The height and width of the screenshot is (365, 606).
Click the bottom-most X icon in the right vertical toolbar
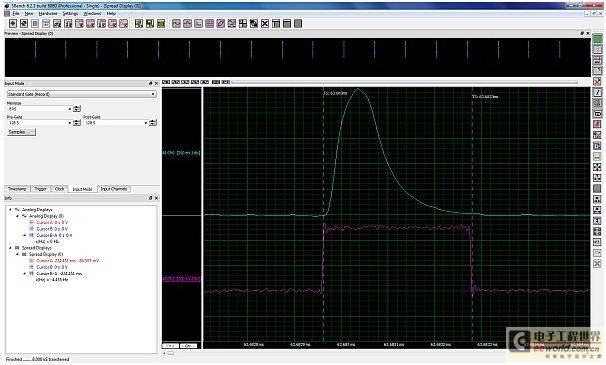597,264
